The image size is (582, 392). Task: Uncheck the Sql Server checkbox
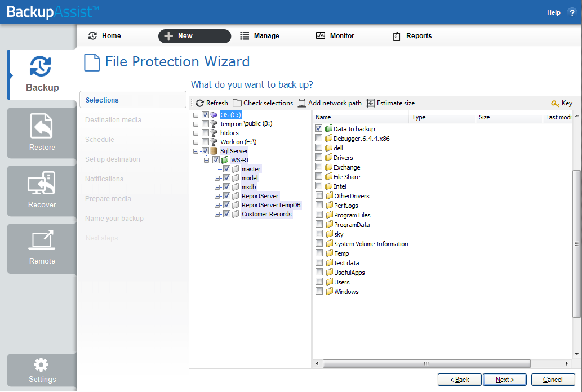tap(205, 151)
